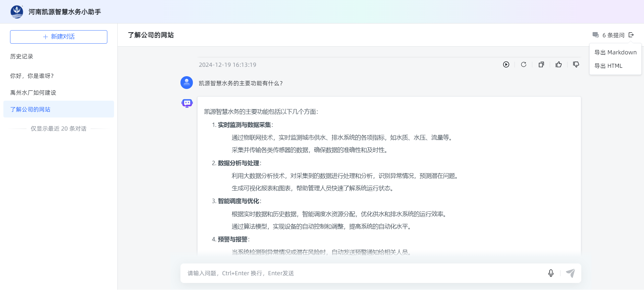The image size is (644, 290).
Task: Click the heading 智能调度与优化
Action: coord(238,201)
